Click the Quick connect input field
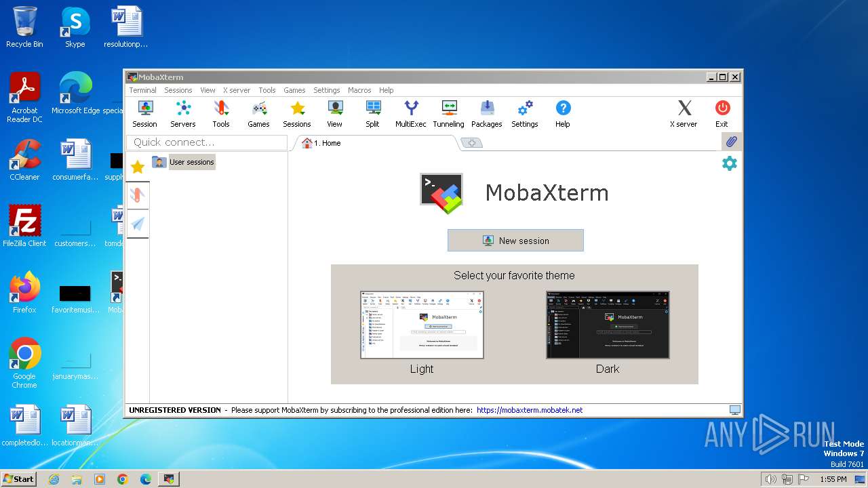Image resolution: width=868 pixels, height=488 pixels. point(207,142)
